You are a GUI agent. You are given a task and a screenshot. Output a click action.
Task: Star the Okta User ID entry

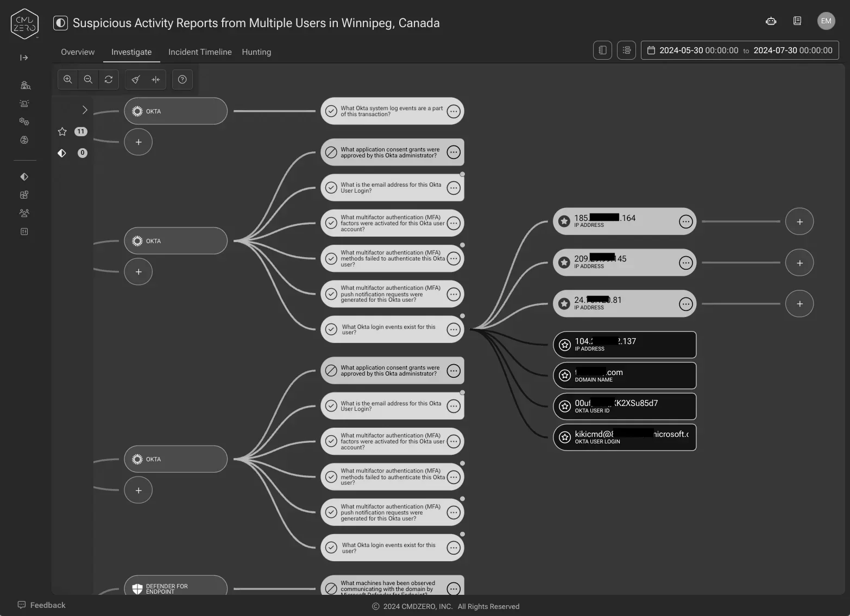click(x=565, y=407)
